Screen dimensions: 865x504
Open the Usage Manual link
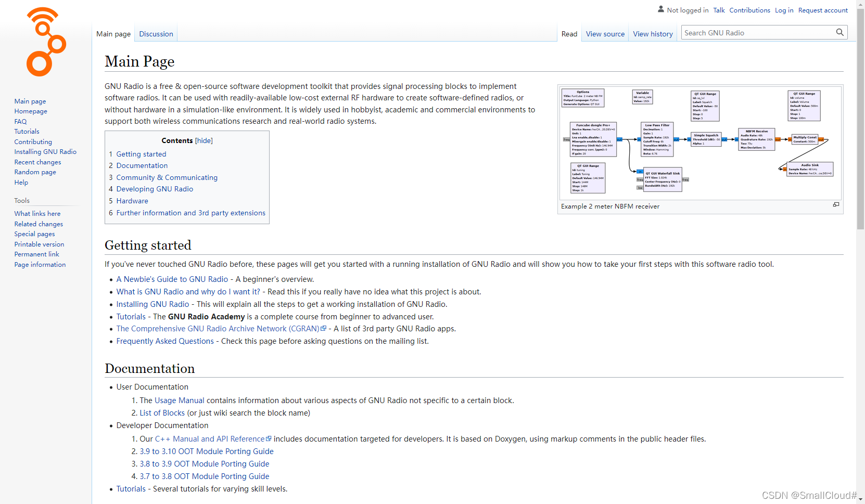point(180,400)
